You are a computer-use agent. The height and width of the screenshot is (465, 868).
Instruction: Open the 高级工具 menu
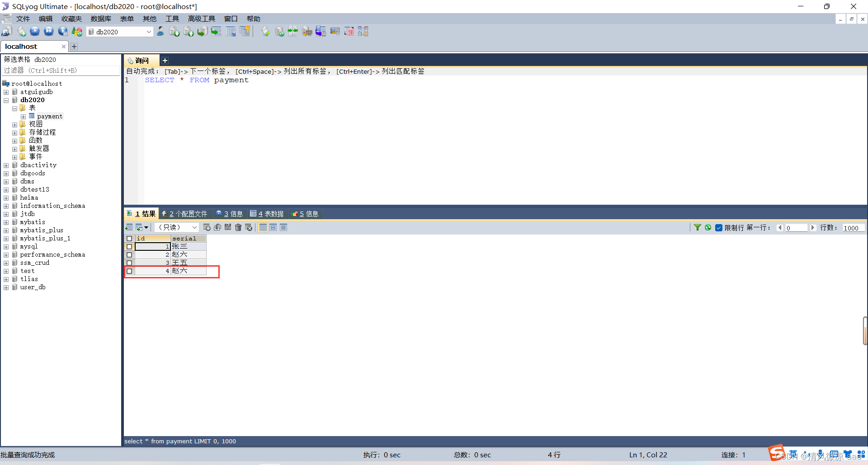(201, 19)
